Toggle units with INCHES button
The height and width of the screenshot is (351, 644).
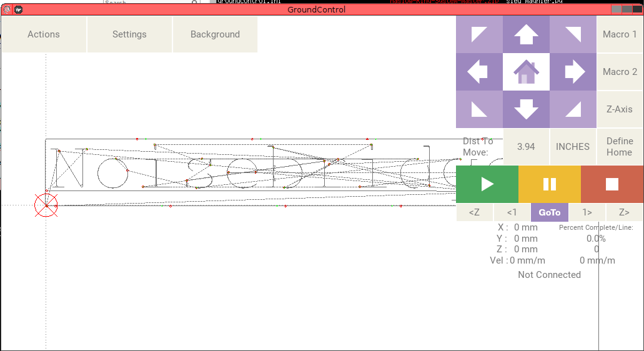click(x=573, y=147)
